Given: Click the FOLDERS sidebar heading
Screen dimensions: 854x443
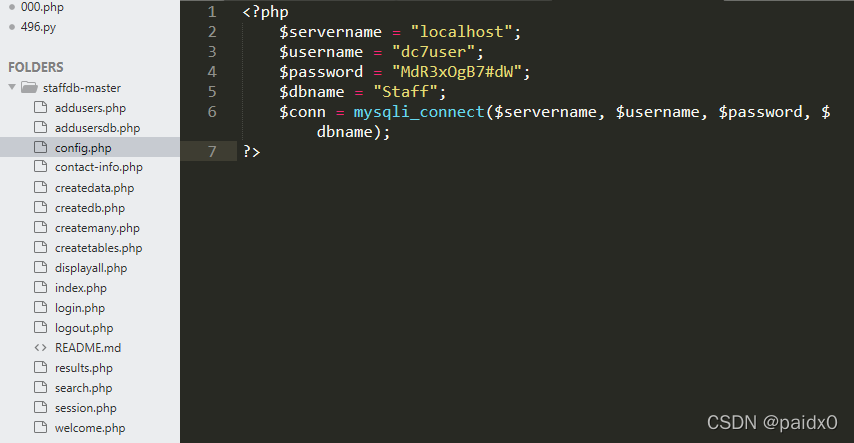Looking at the screenshot, I should tap(35, 67).
